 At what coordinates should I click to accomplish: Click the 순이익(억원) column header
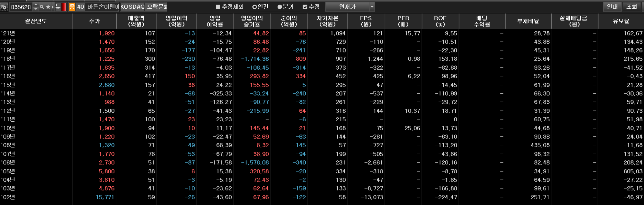point(289,21)
